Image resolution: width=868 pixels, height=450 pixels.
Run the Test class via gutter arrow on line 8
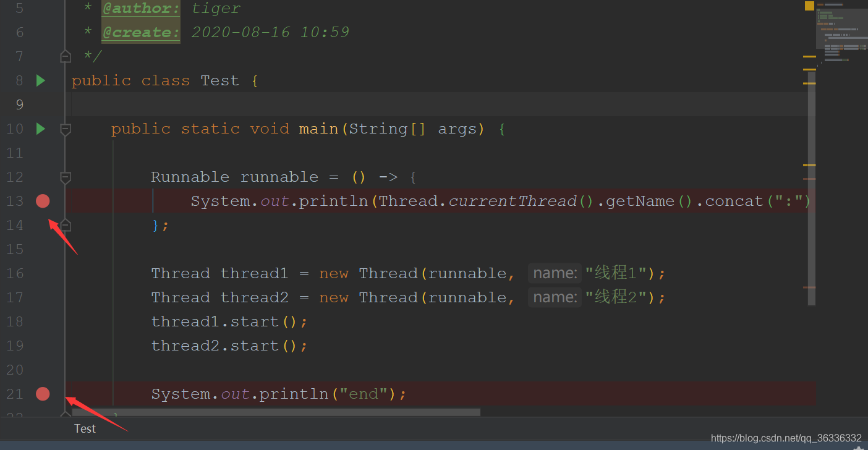tap(41, 80)
